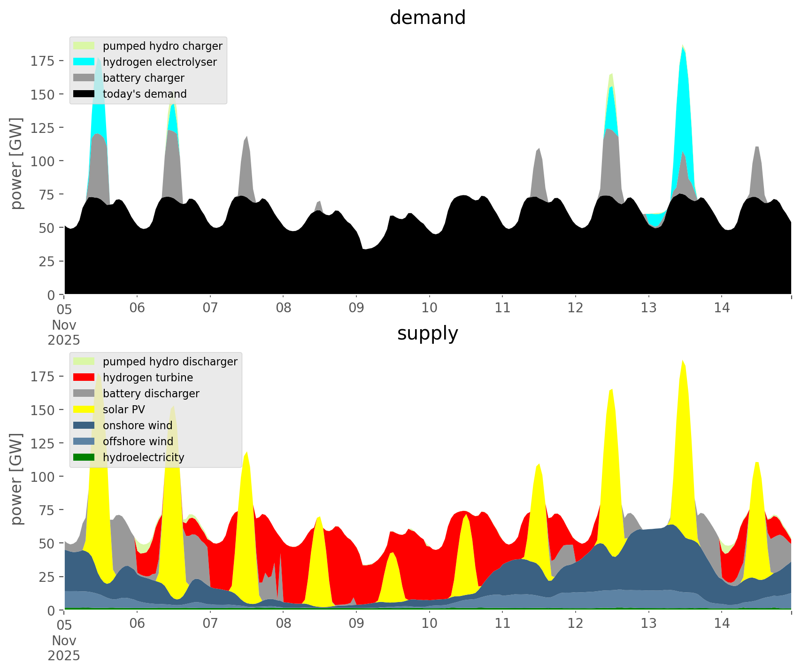
Task: Click the "hydrogen turbine" legend label text
Action: coord(147,378)
